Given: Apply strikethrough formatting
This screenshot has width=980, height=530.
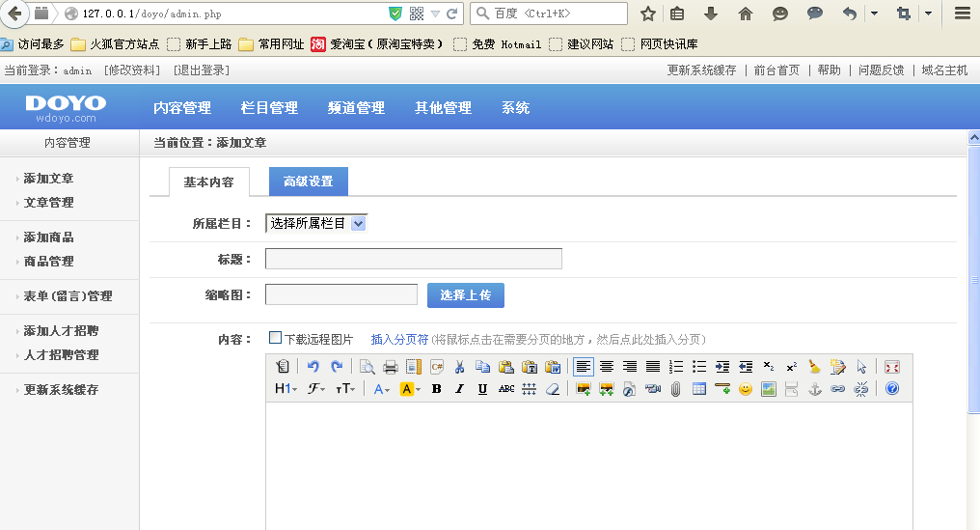Looking at the screenshot, I should click(506, 389).
